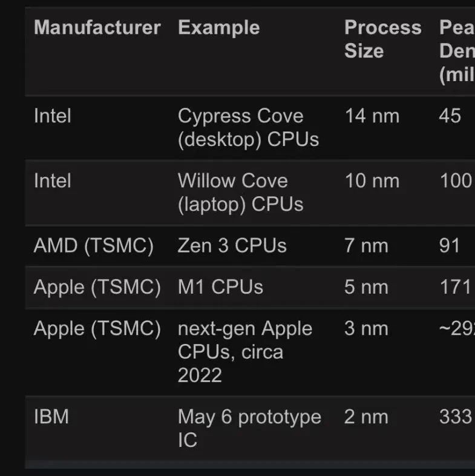The image size is (475, 476).
Task: Select the density value 45
Action: point(450,116)
